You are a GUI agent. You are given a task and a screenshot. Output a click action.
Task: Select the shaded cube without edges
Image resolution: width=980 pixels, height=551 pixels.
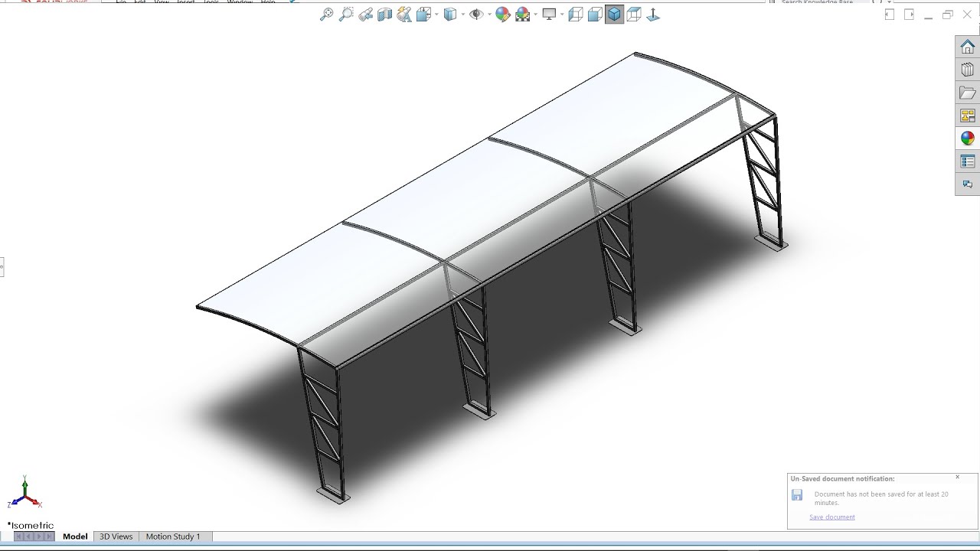pyautogui.click(x=595, y=14)
